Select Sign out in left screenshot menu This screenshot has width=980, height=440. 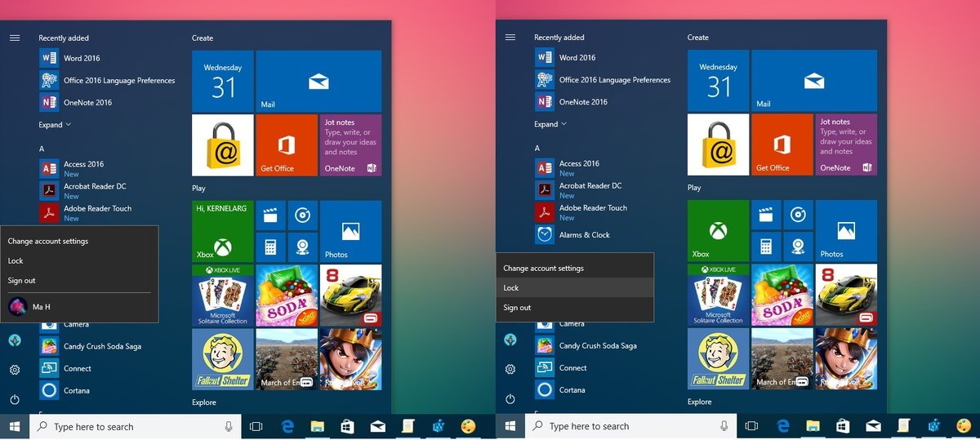pos(79,280)
